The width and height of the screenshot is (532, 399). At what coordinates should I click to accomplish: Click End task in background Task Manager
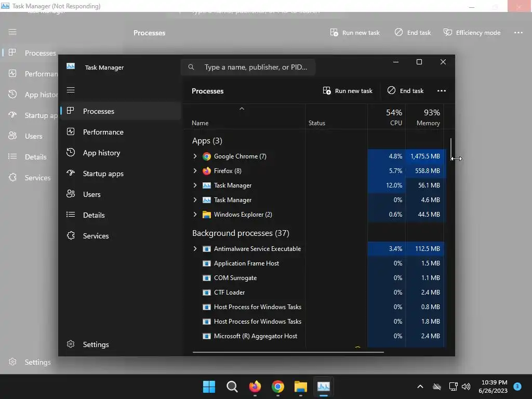click(x=413, y=33)
